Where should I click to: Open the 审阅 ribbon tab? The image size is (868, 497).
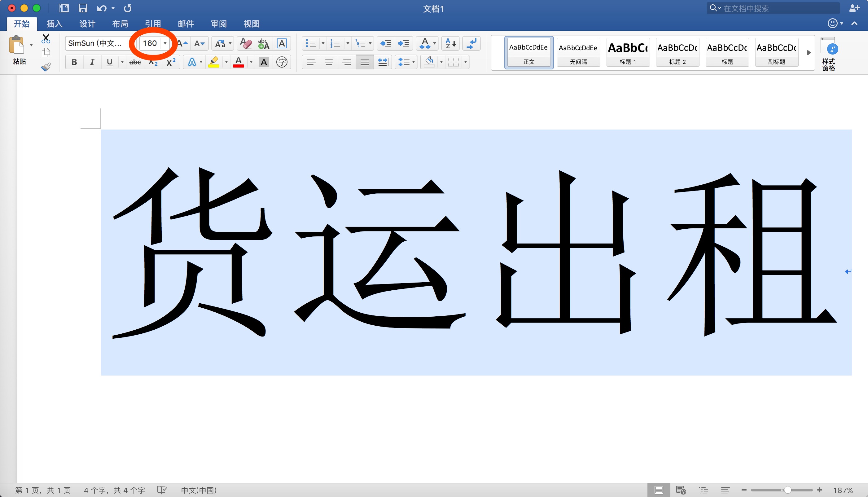coord(218,24)
